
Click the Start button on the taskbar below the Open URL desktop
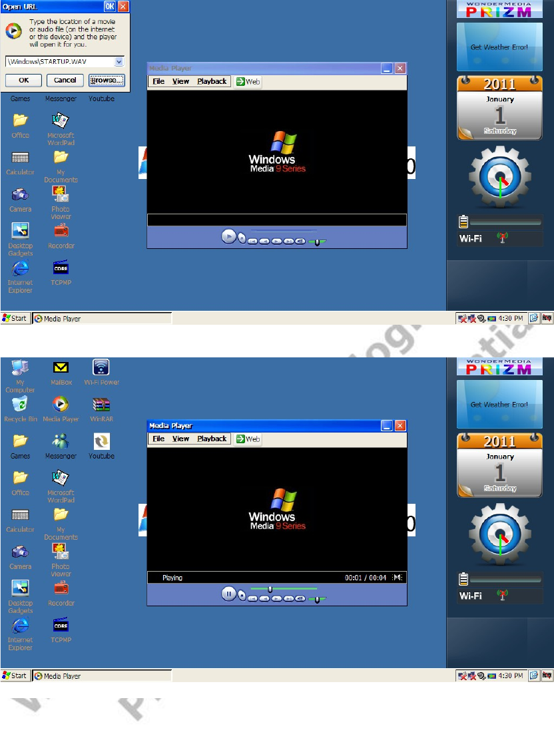point(15,318)
